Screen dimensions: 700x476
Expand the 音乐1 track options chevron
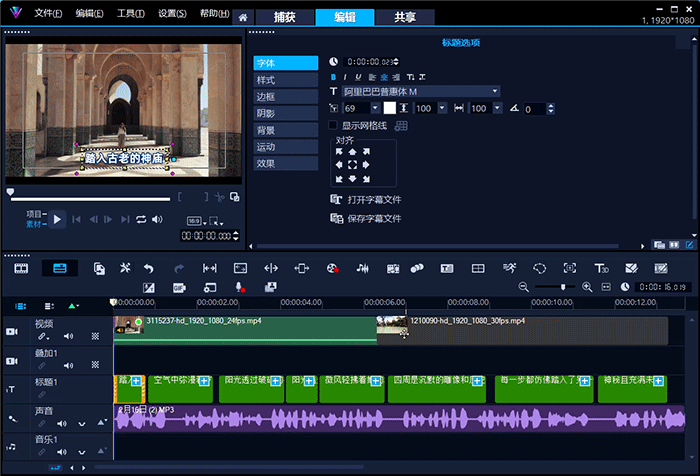(82, 452)
